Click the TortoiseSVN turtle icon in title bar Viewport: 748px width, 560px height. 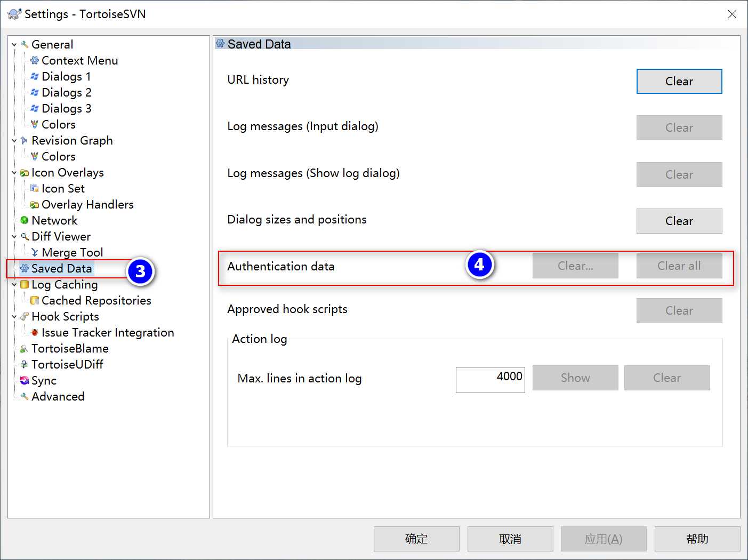point(14,14)
